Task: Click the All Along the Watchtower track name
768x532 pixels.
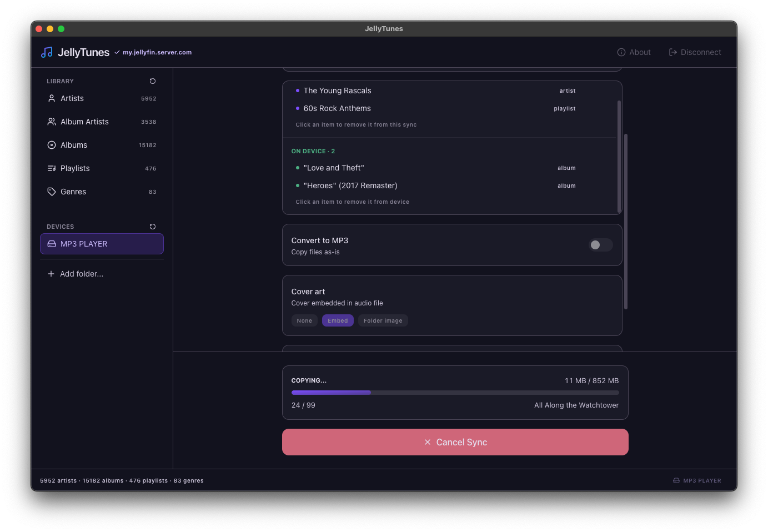Action: point(576,405)
